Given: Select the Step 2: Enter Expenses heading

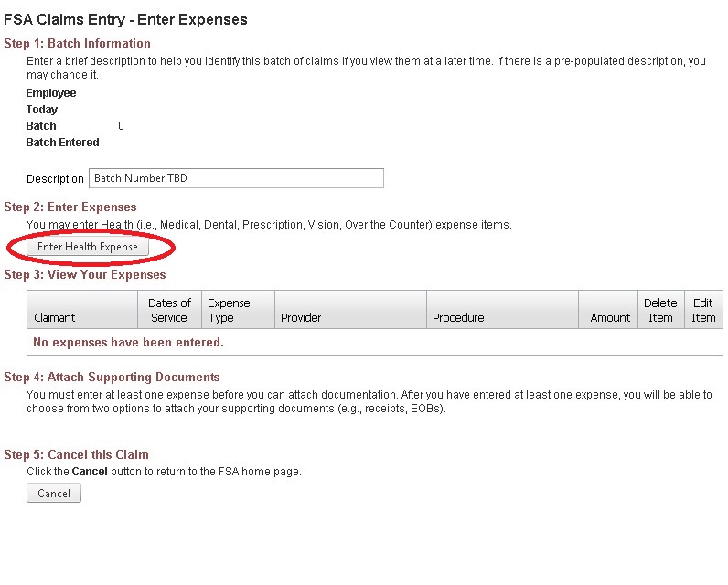Looking at the screenshot, I should 70,207.
